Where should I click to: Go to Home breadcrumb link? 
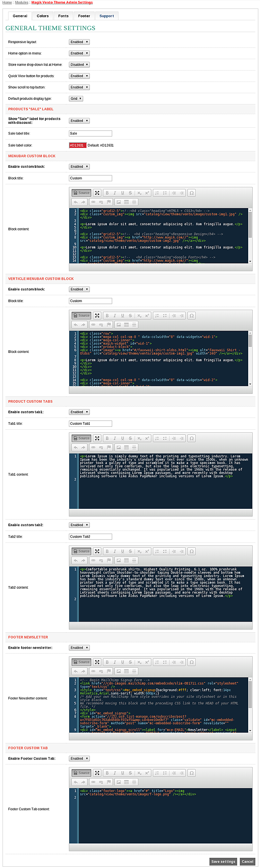tap(7, 3)
